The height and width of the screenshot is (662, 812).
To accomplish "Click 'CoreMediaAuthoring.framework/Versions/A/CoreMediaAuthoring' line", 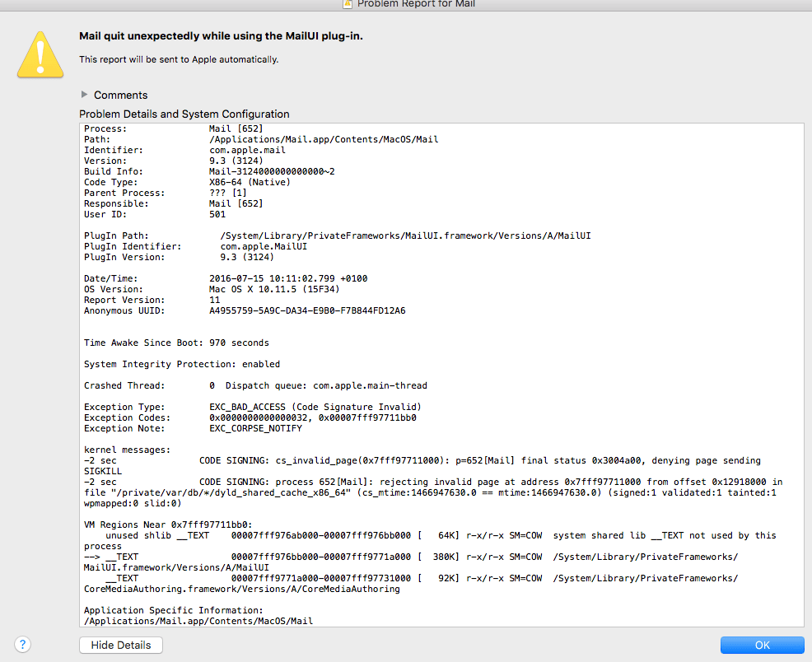I will (242, 589).
